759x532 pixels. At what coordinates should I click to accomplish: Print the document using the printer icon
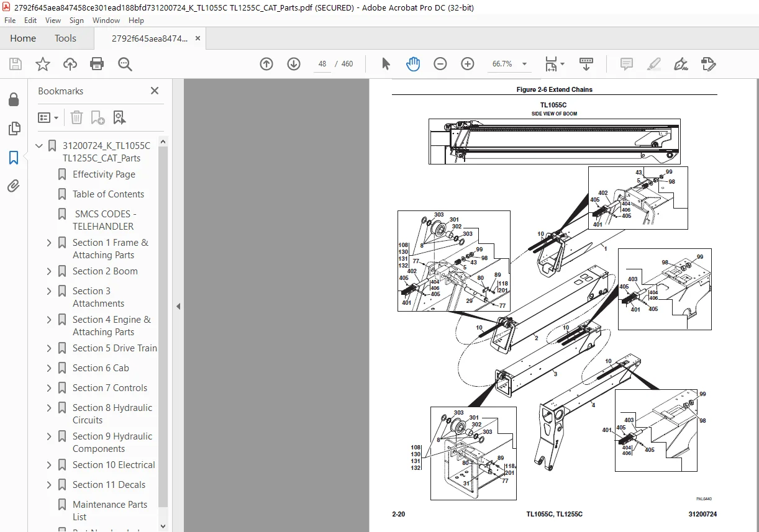coord(97,64)
